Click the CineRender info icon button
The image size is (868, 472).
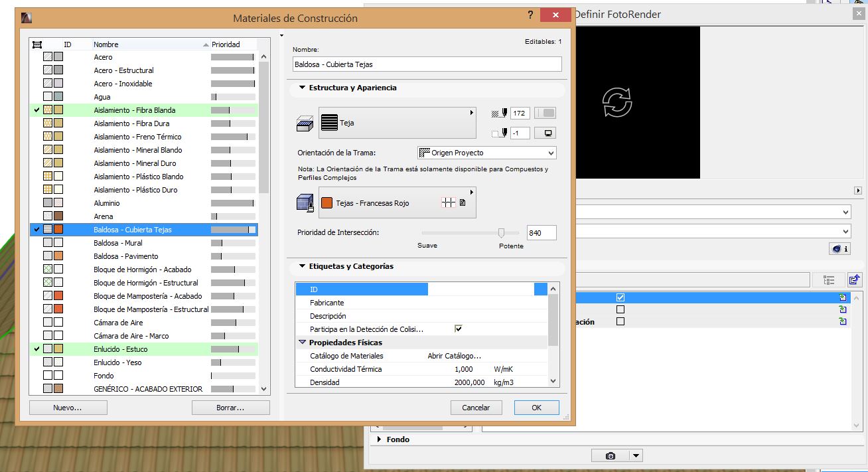pos(839,248)
